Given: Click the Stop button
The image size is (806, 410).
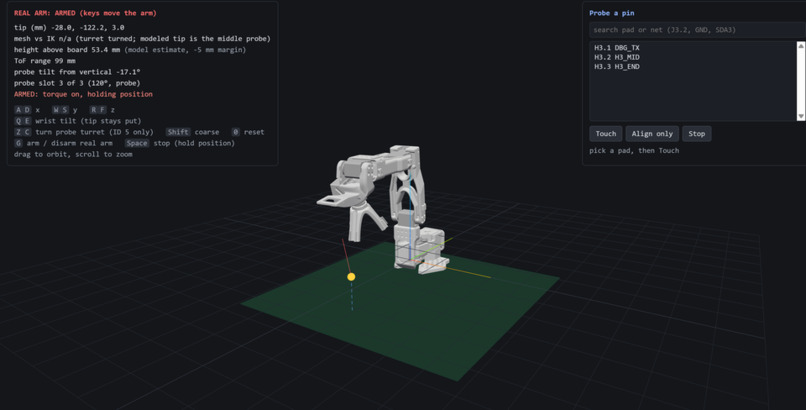Looking at the screenshot, I should coord(697,134).
